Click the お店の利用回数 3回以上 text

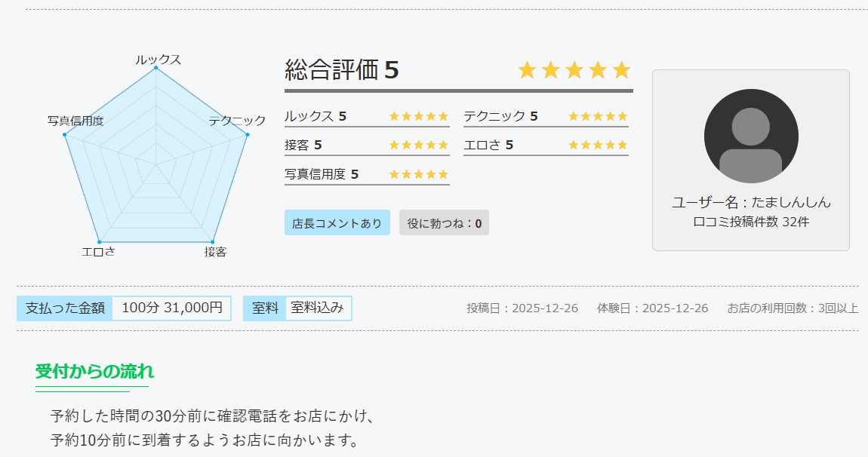(793, 308)
